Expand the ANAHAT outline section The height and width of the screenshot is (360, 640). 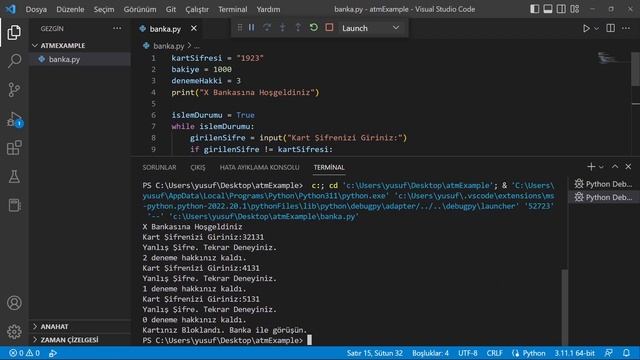[80, 327]
